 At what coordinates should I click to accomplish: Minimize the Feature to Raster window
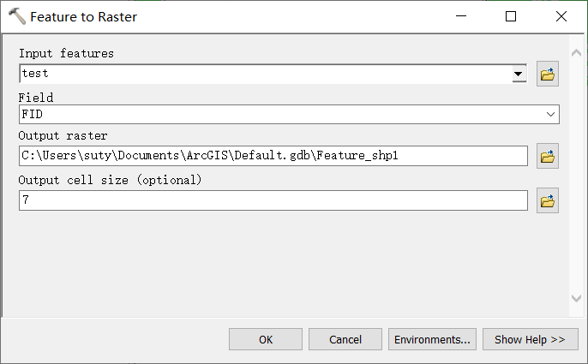(461, 16)
